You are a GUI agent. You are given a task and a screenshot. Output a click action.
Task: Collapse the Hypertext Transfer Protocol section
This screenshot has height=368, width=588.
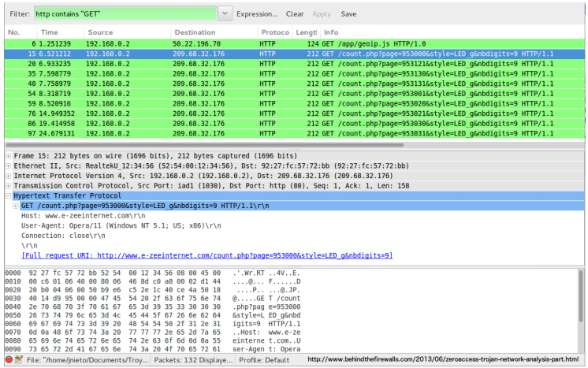tap(8, 195)
